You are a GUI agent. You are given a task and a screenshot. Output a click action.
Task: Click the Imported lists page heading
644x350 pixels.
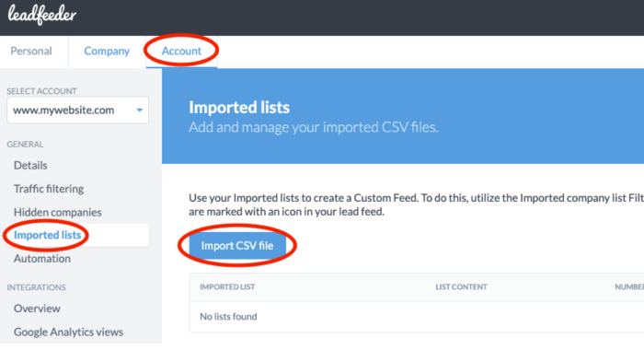click(x=239, y=108)
